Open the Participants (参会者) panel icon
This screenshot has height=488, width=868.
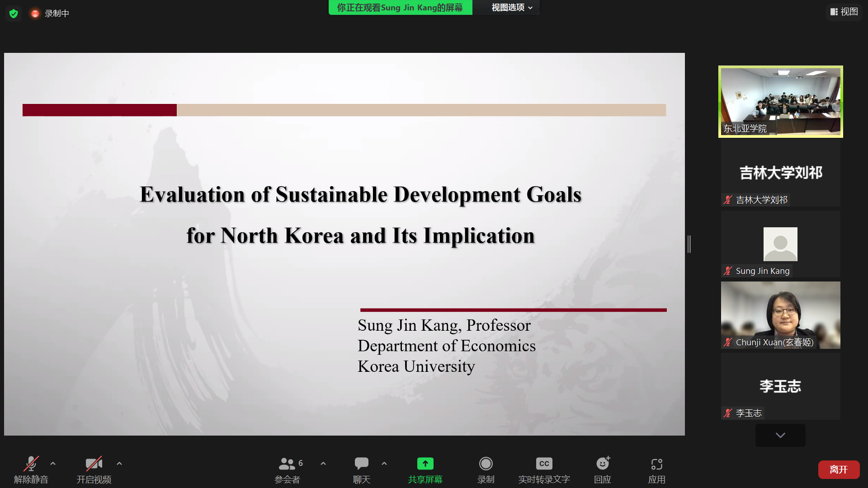point(287,464)
